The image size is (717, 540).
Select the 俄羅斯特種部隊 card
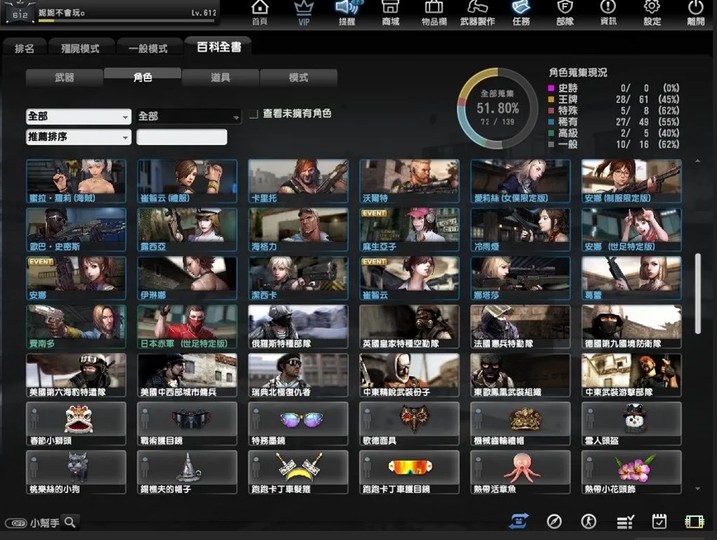point(298,326)
